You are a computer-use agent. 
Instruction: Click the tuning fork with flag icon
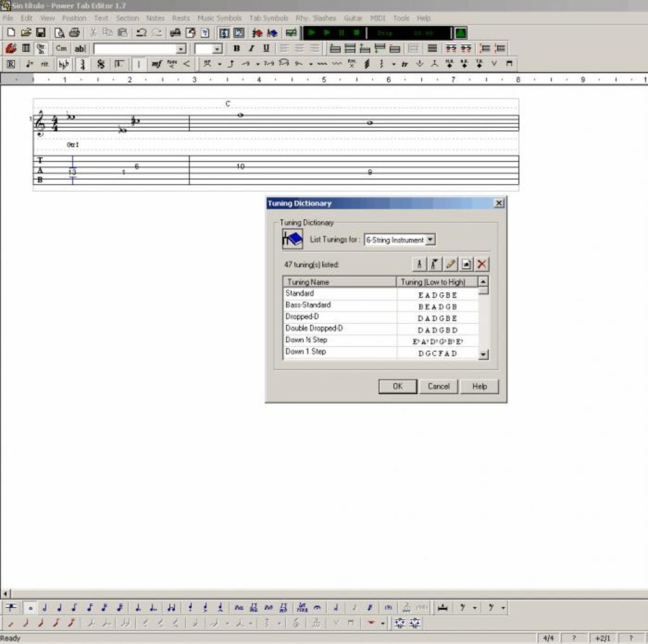point(435,264)
